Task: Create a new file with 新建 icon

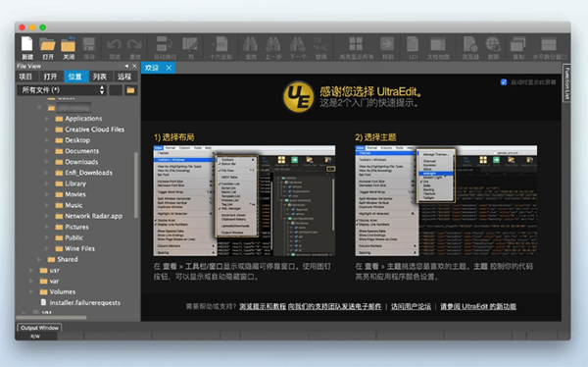Action: [x=27, y=48]
